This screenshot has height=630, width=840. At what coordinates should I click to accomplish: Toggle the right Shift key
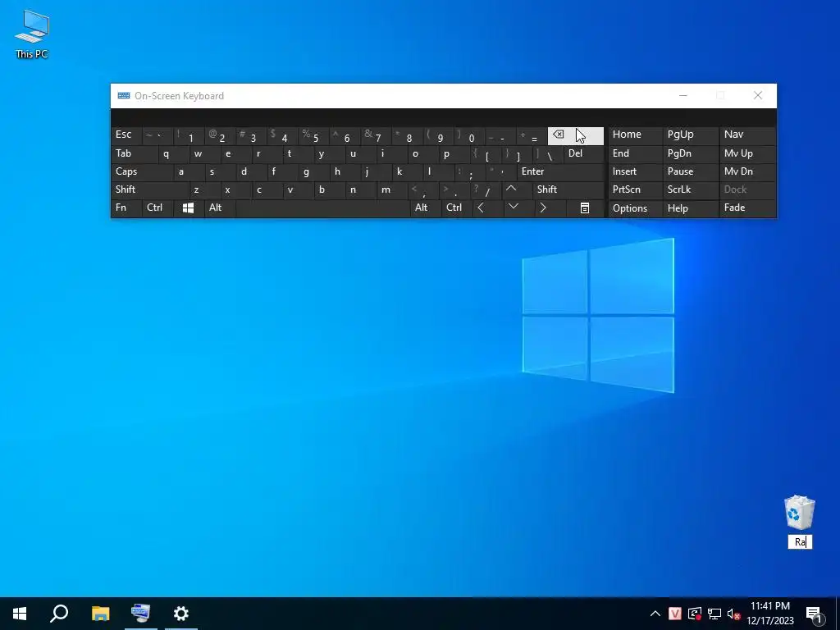click(x=569, y=189)
